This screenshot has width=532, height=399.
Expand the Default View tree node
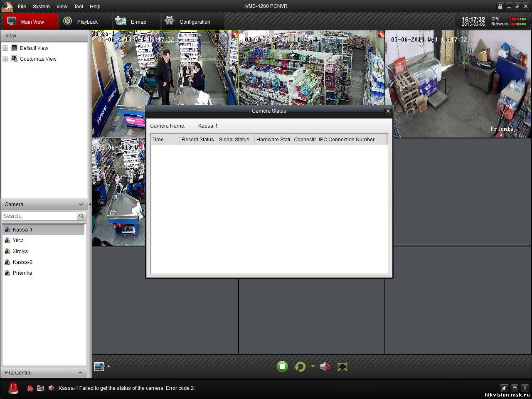pos(5,48)
